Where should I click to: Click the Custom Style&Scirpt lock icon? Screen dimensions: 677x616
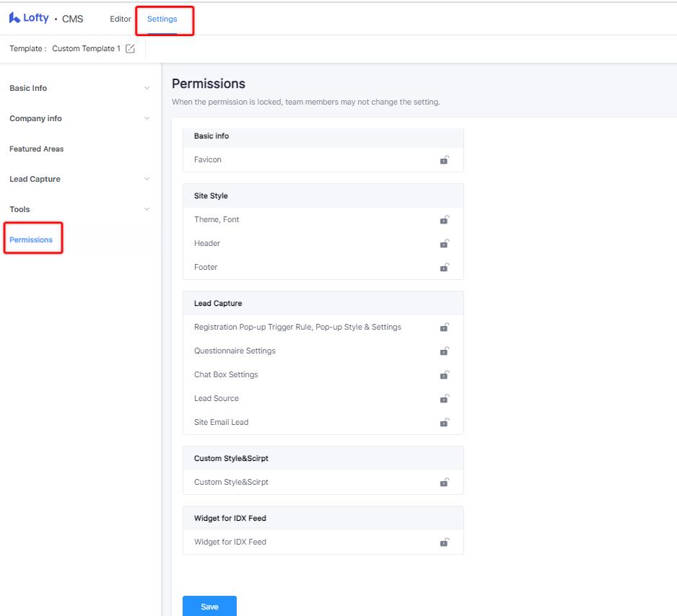coord(445,483)
